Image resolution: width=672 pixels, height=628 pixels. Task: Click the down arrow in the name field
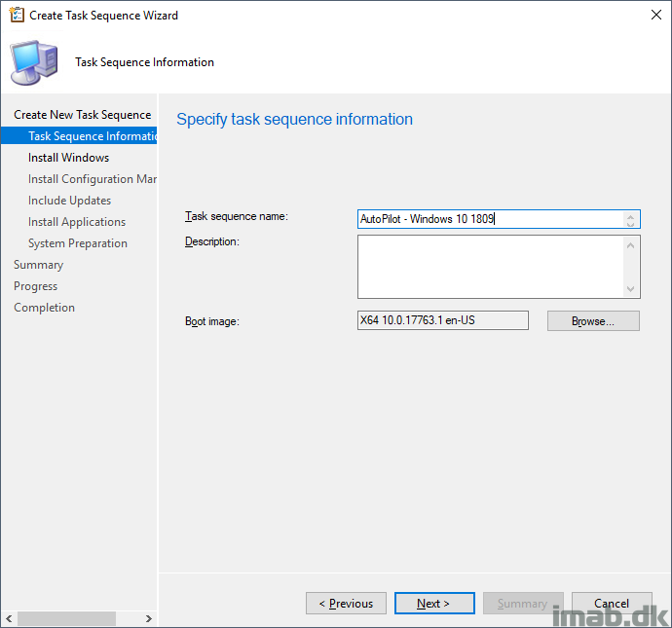pos(630,224)
